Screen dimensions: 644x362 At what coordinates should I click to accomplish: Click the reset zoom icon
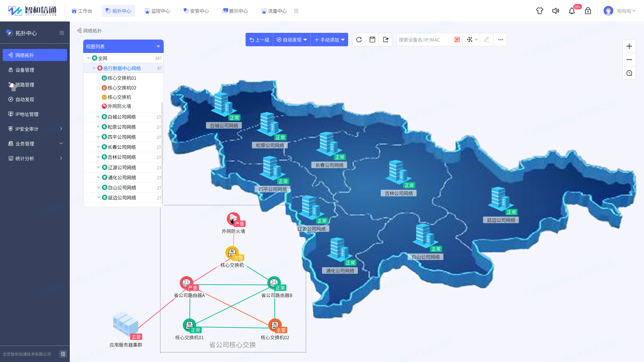pyautogui.click(x=629, y=73)
